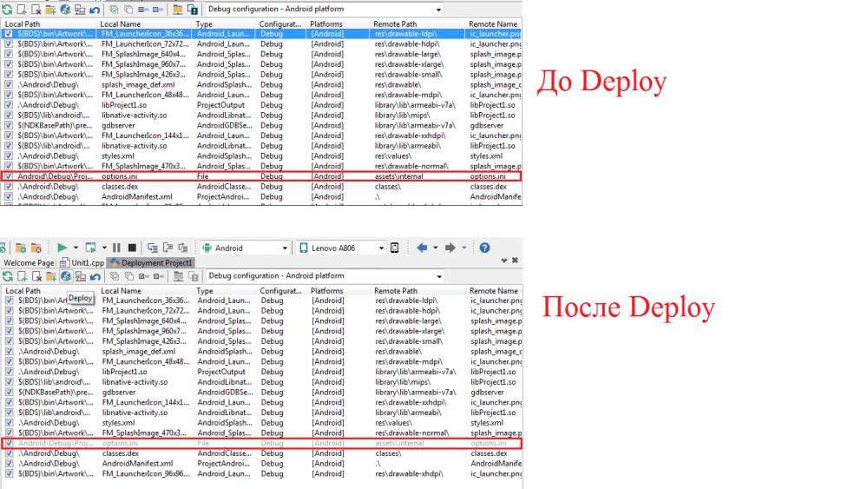Click Add Files icon in the До Deploy panel toolbar
Screen dimensions: 868x489
coord(22,10)
